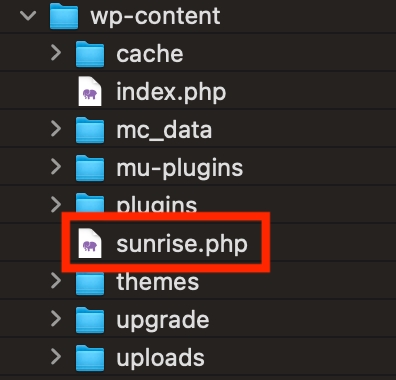This screenshot has height=380, width=396.
Task: Select the wp-content folder label
Action: coord(155,16)
